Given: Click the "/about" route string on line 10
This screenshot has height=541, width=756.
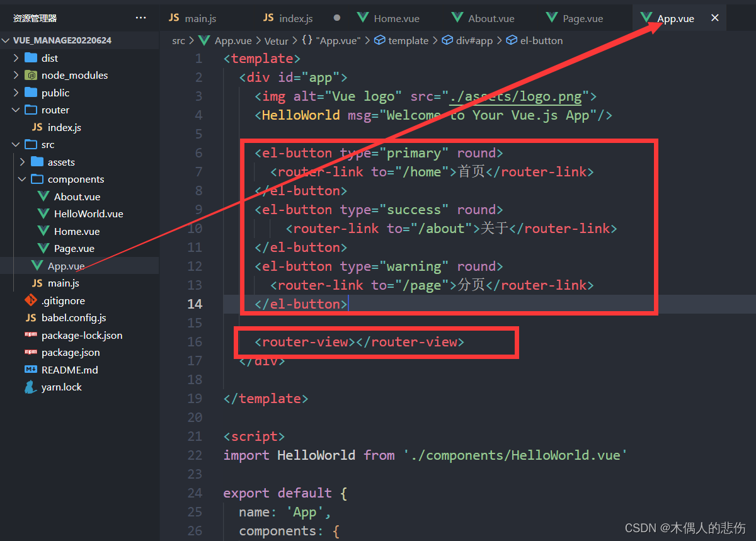Looking at the screenshot, I should click(x=441, y=228).
